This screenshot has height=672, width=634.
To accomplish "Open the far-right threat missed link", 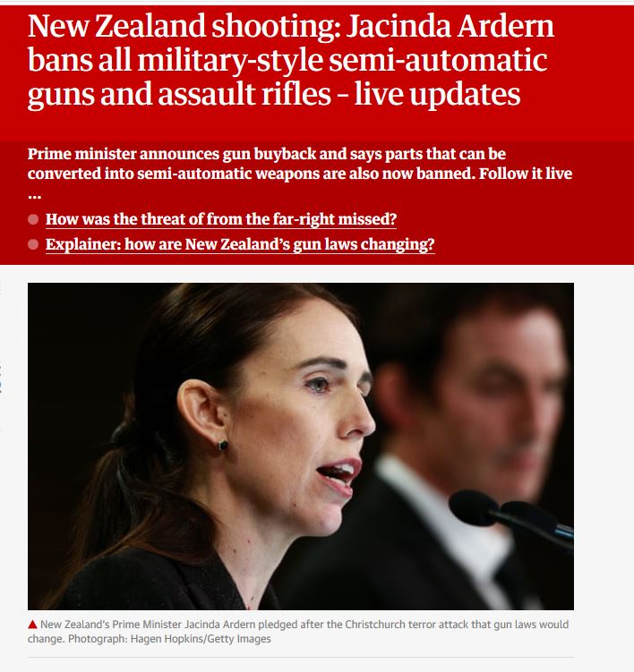I will point(221,219).
